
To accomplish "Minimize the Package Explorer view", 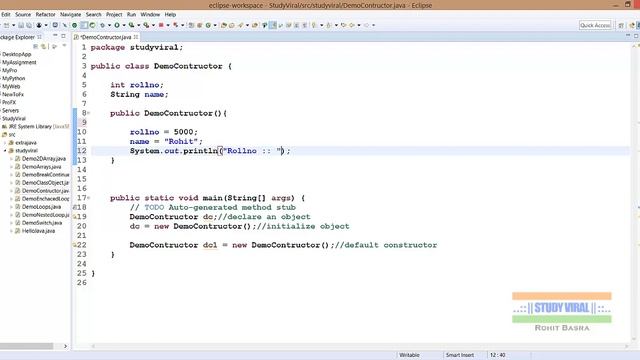I will [x=55, y=36].
